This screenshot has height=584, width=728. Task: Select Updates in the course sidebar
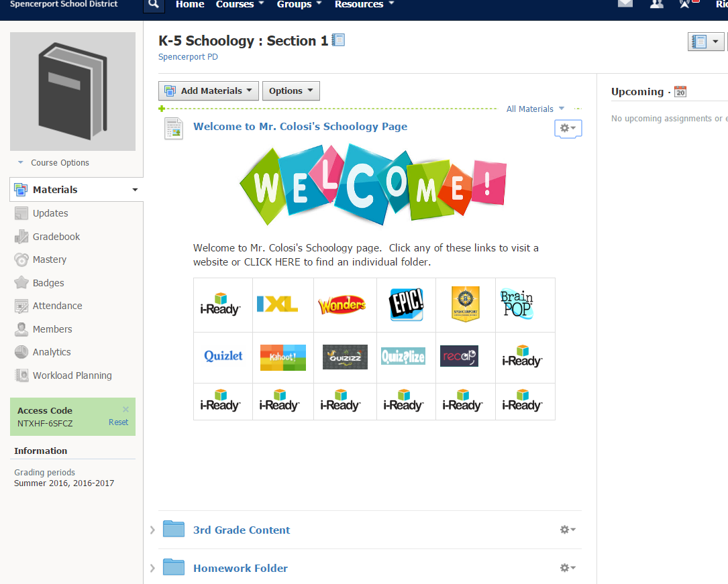point(50,213)
